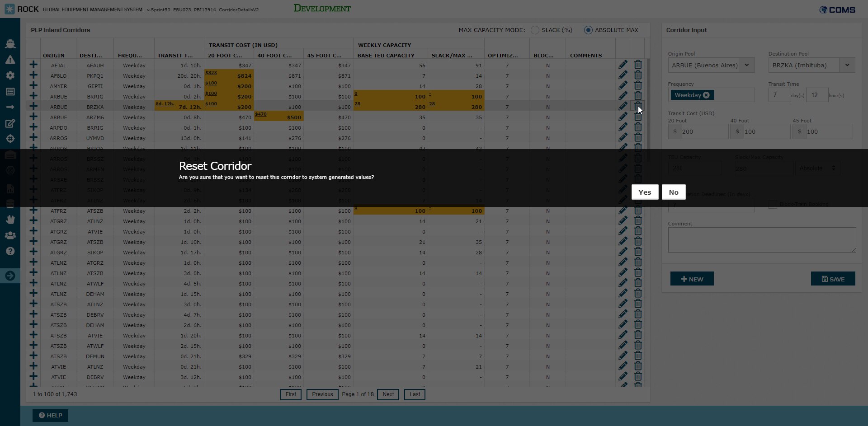Go to the Next page of corridors

[388, 394]
